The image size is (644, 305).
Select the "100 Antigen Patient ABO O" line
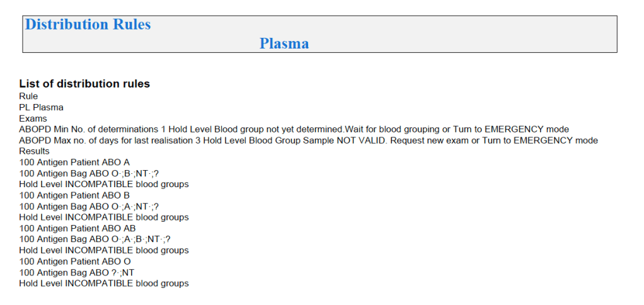75,262
